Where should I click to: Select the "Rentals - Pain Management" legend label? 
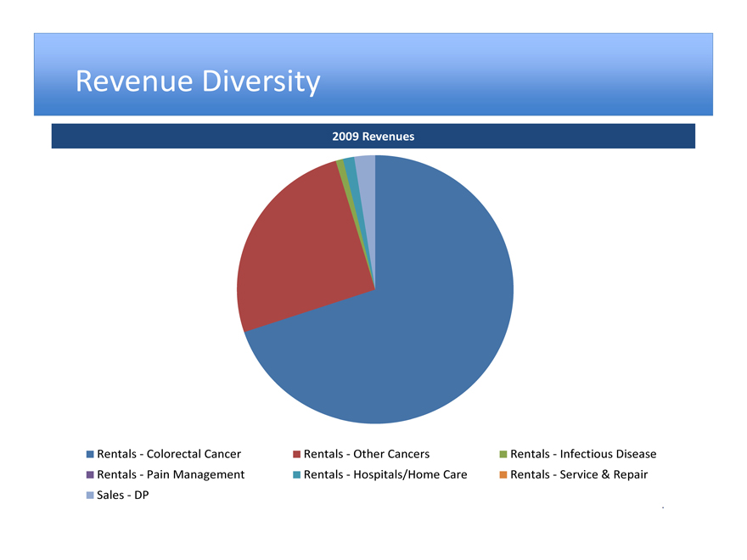pos(171,474)
